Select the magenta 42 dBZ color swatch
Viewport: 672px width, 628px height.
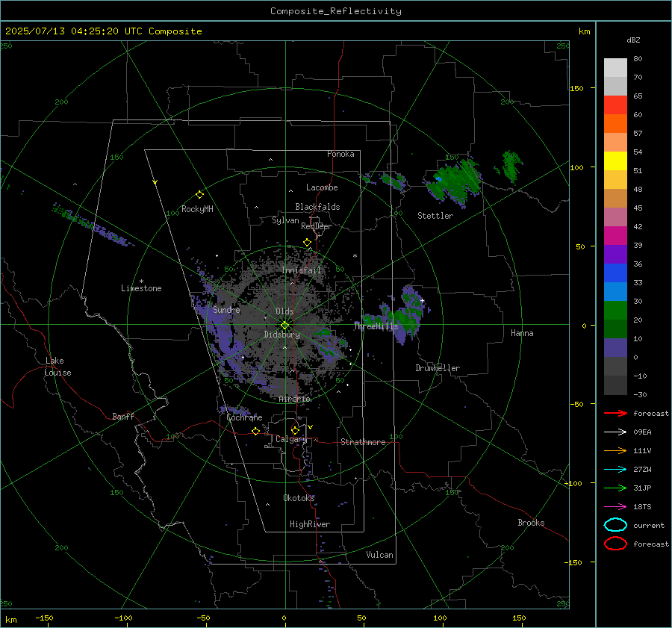pyautogui.click(x=615, y=235)
